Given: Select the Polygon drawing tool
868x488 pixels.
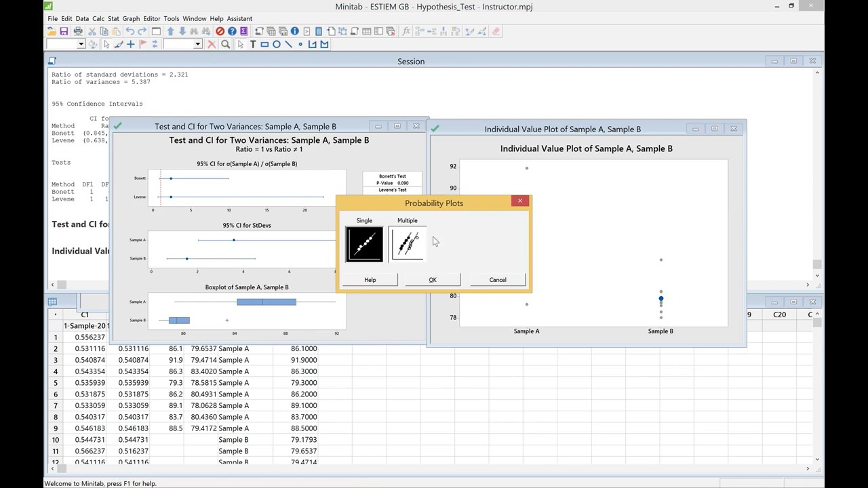Looking at the screenshot, I should [x=324, y=44].
